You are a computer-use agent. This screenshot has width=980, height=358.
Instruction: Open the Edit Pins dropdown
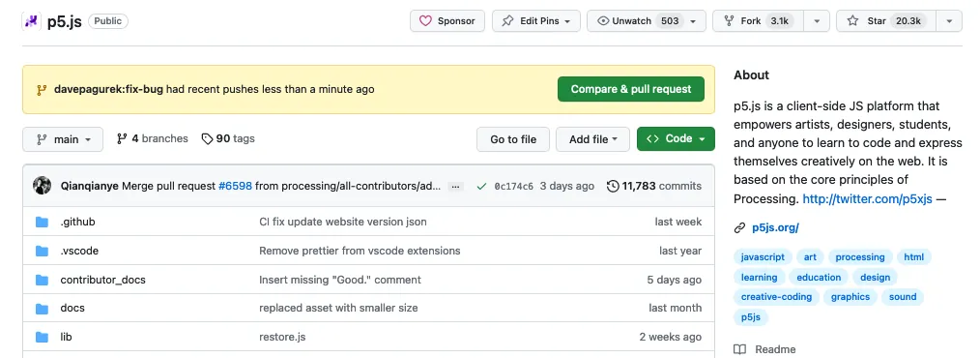pyautogui.click(x=536, y=20)
